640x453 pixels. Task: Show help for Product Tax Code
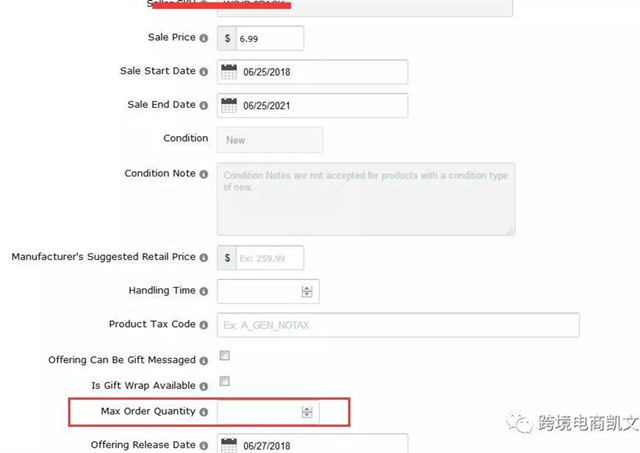pos(204,325)
